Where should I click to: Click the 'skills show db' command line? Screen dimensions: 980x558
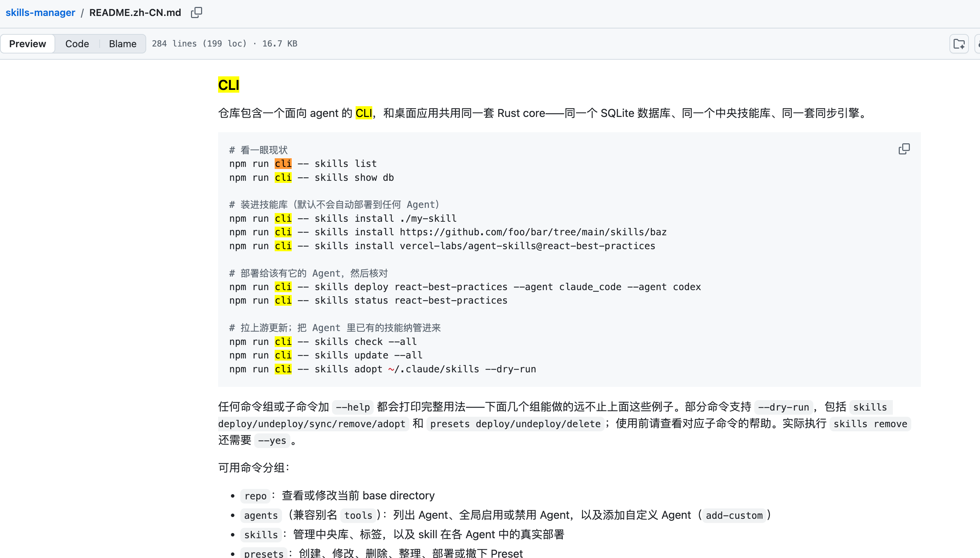click(x=312, y=177)
